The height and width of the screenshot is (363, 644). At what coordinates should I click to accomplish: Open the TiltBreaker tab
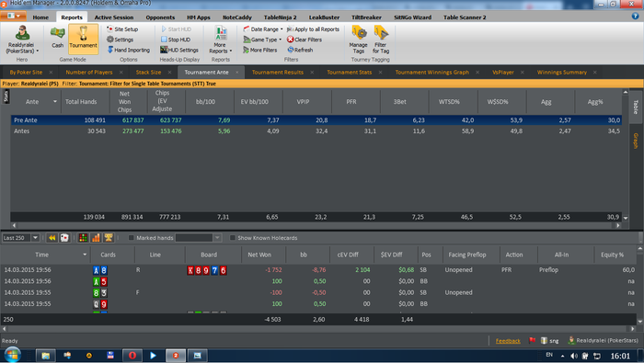coord(366,17)
